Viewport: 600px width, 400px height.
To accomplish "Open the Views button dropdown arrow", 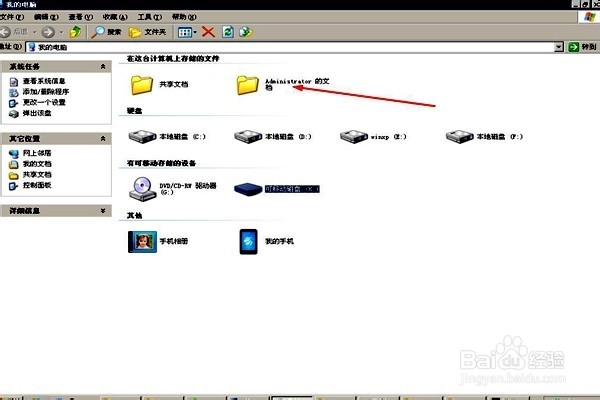I will pos(195,32).
